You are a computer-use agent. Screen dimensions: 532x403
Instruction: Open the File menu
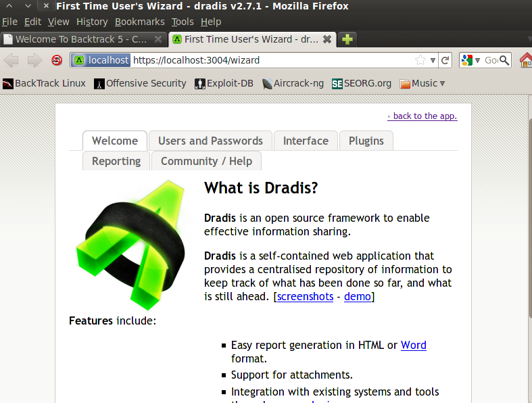pos(9,22)
